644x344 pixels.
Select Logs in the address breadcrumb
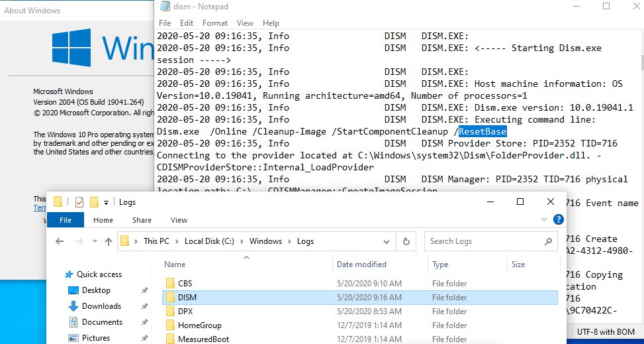pyautogui.click(x=305, y=241)
